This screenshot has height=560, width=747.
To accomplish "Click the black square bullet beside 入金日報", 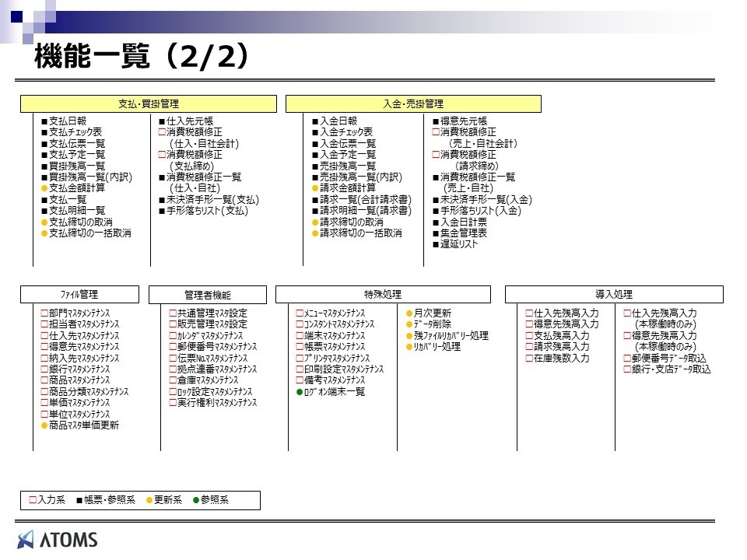I will [x=315, y=121].
